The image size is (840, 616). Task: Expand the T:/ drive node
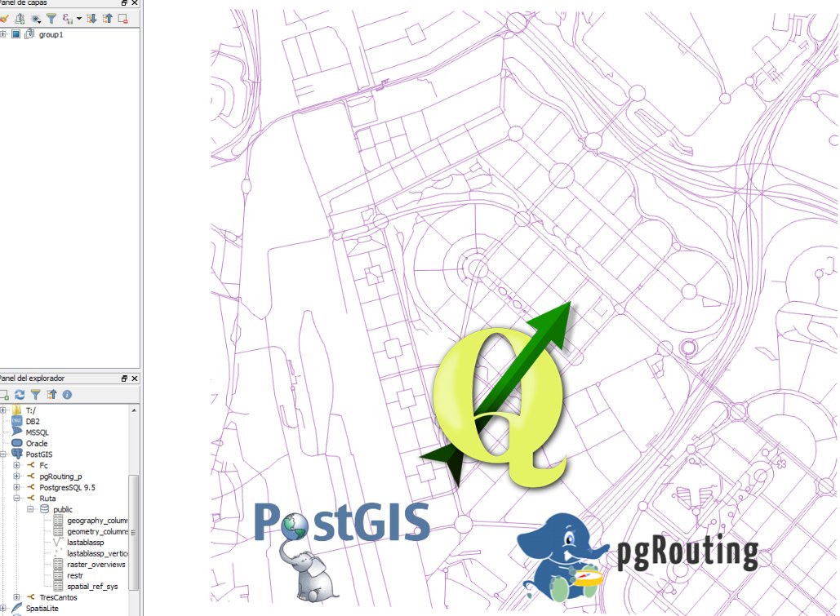[x=2, y=410]
